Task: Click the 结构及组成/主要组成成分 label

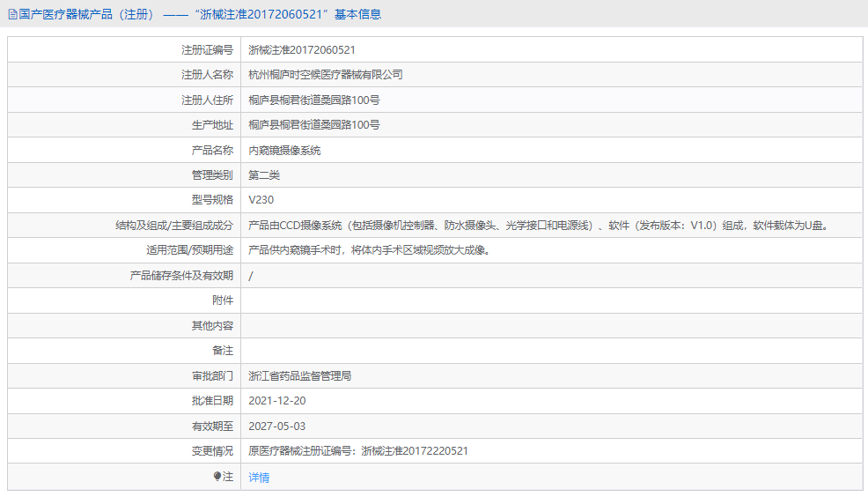Action: pos(174,226)
